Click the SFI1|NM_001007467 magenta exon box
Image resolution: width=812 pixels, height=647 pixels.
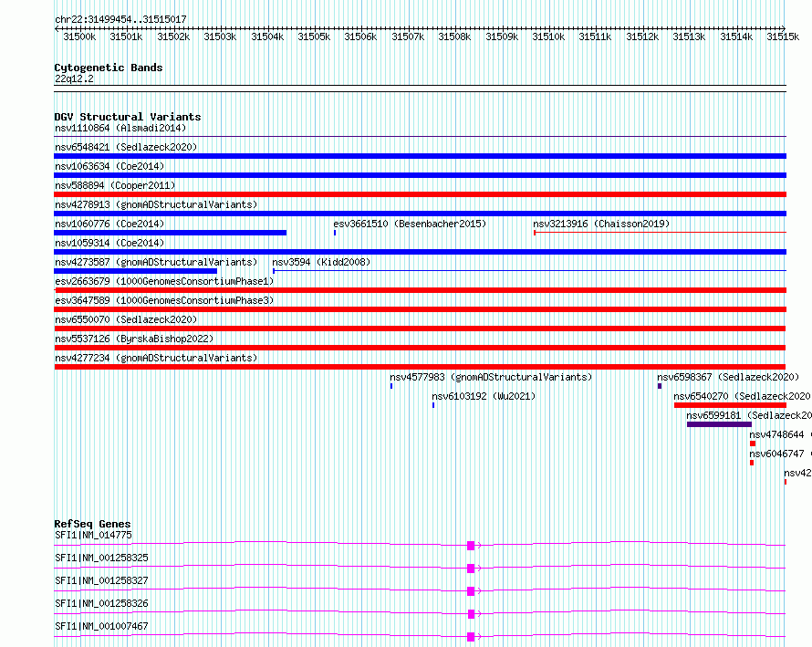pyautogui.click(x=471, y=637)
